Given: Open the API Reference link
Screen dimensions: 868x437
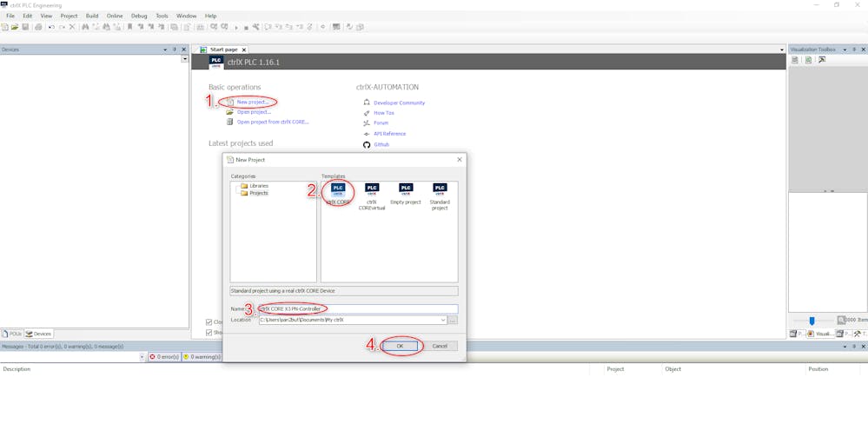Looking at the screenshot, I should click(x=390, y=134).
